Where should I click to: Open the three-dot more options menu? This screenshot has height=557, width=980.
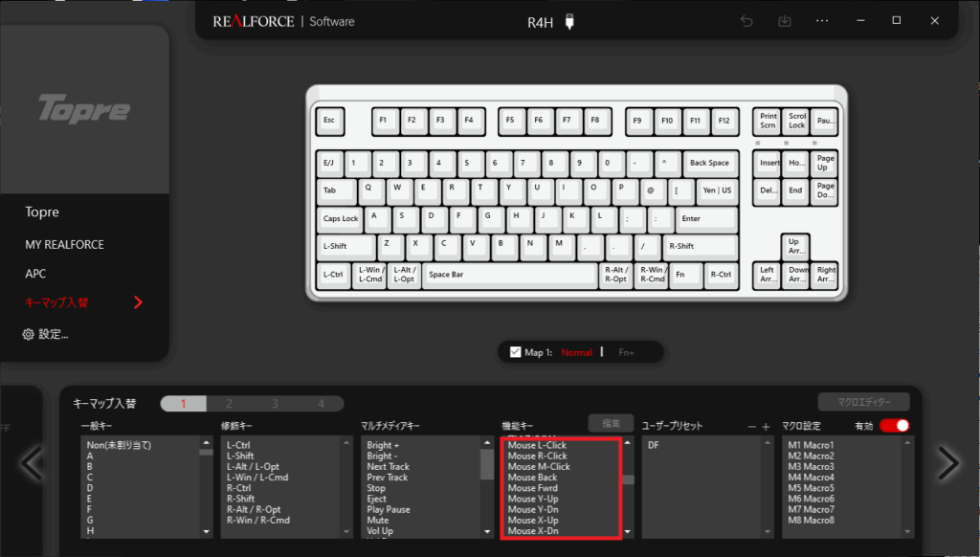tap(822, 21)
